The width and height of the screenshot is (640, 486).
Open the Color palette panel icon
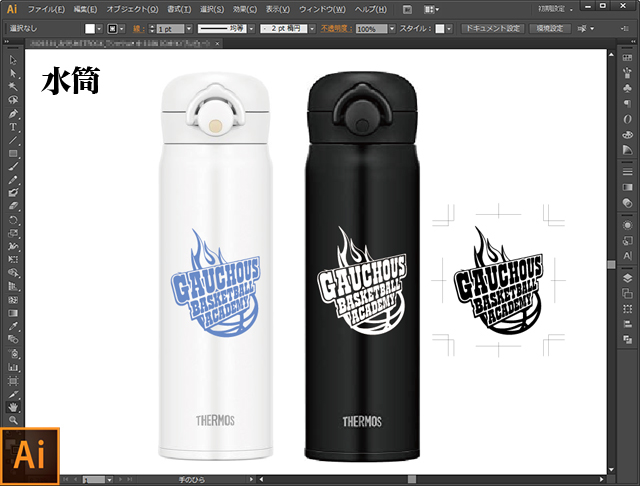(x=627, y=134)
